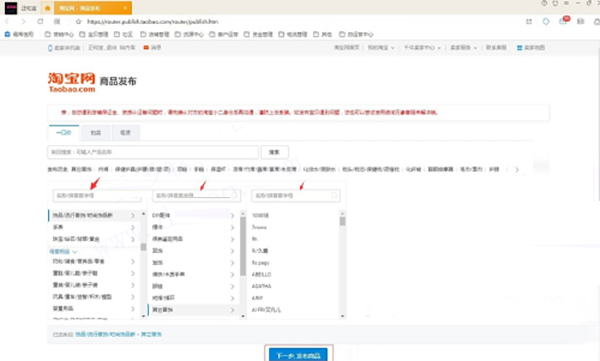Click the address bar showing router.publish.taobao.com
Image resolution: width=600 pixels, height=361 pixels.
[153, 21]
